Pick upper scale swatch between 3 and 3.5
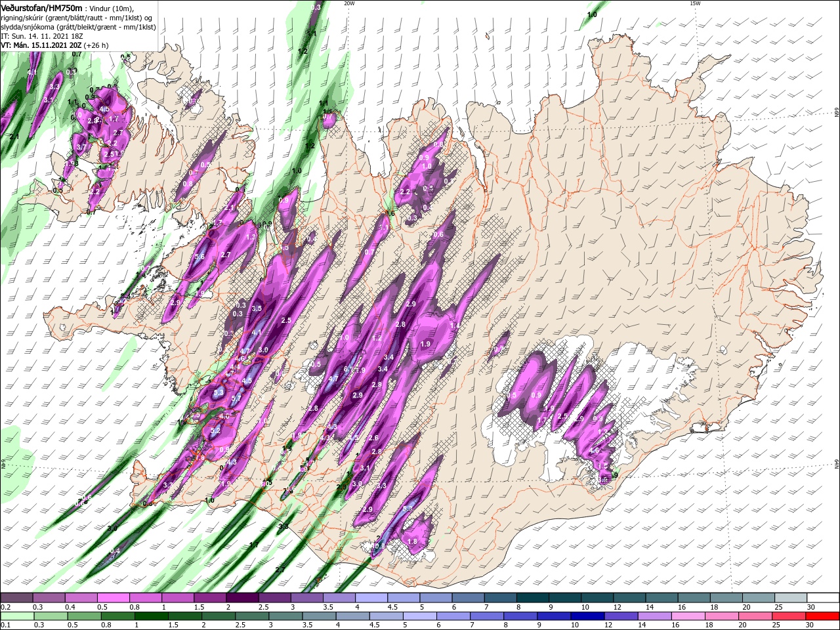This screenshot has width=840, height=630. pos(306,598)
